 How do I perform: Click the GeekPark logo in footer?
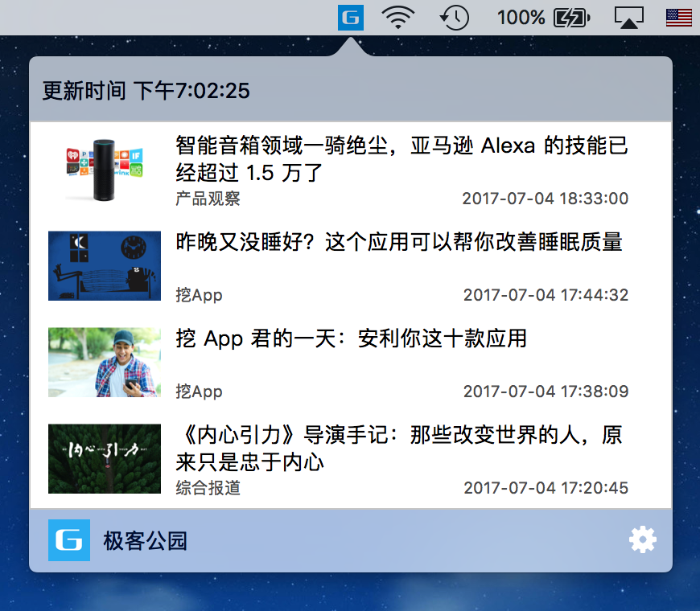69,540
